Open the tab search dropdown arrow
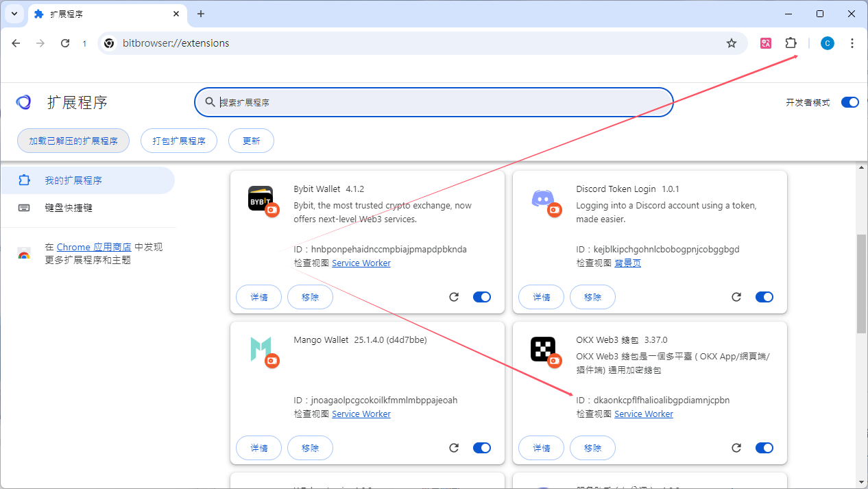Viewport: 868px width, 489px height. pos(14,14)
